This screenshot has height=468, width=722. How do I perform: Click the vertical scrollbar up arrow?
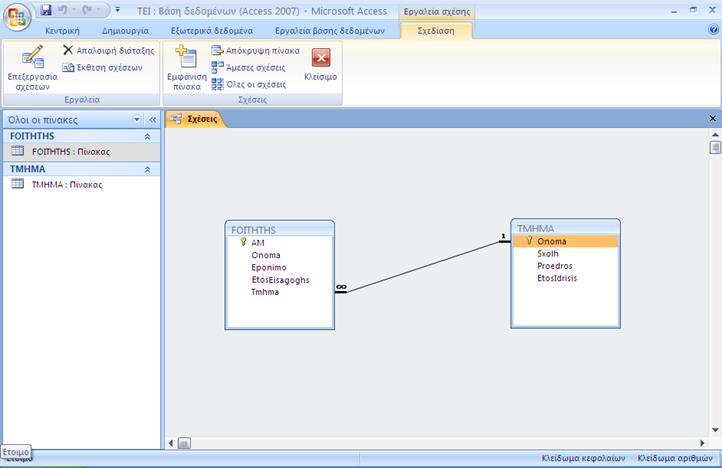[x=715, y=135]
